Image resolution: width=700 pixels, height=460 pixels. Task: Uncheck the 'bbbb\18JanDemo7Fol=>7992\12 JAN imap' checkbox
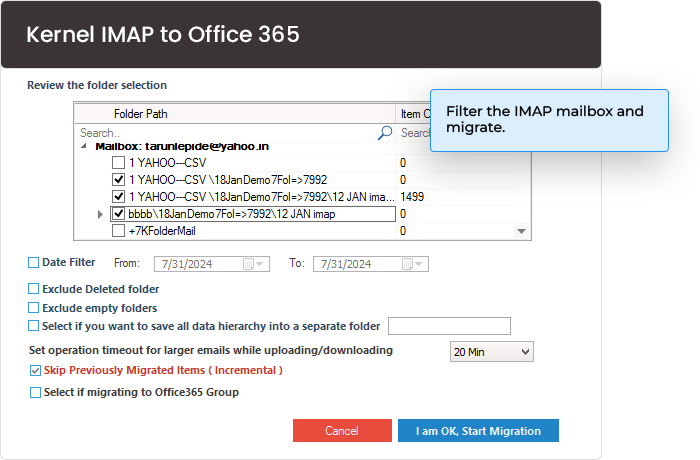[x=118, y=214]
